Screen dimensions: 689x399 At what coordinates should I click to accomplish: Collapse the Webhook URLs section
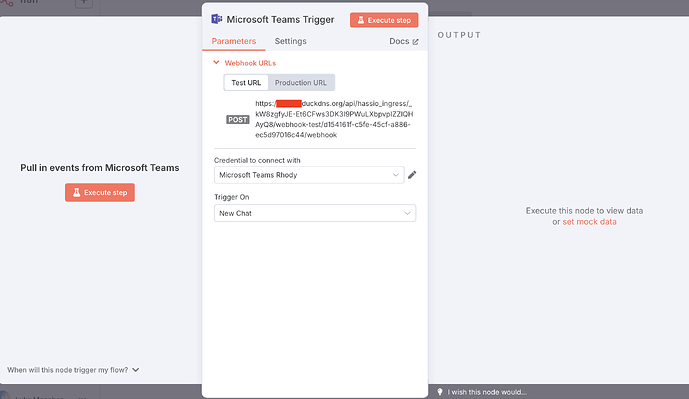click(x=245, y=63)
